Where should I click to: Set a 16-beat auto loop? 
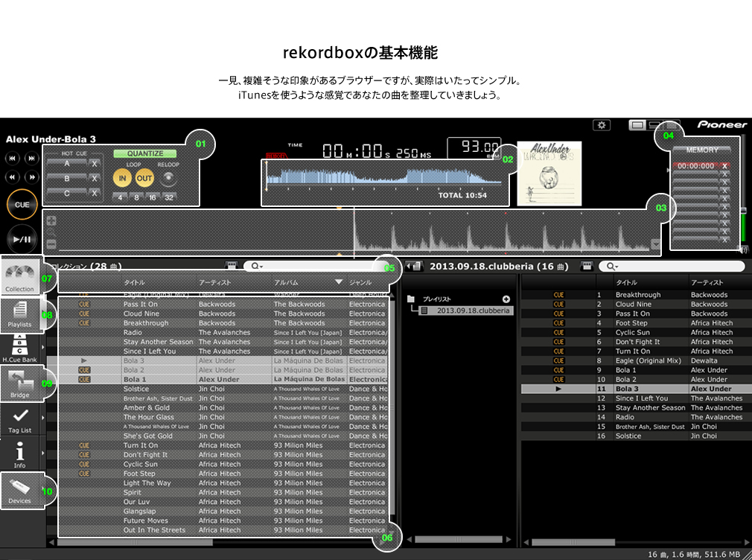[153, 197]
